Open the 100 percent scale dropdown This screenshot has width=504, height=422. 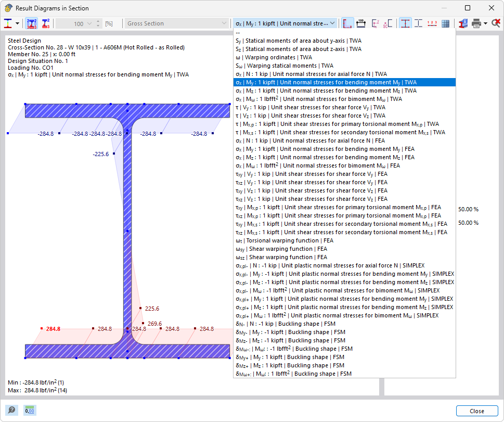pyautogui.click(x=89, y=23)
